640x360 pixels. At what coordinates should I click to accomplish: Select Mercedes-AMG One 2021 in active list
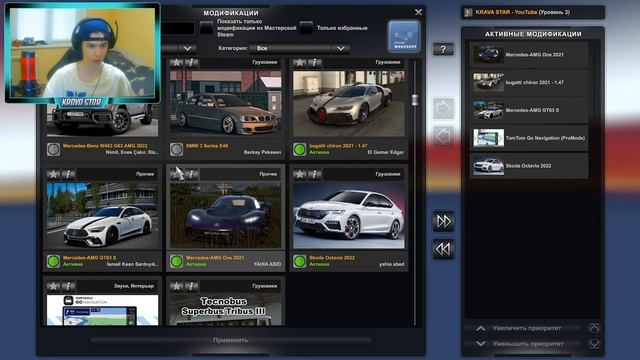[529, 54]
